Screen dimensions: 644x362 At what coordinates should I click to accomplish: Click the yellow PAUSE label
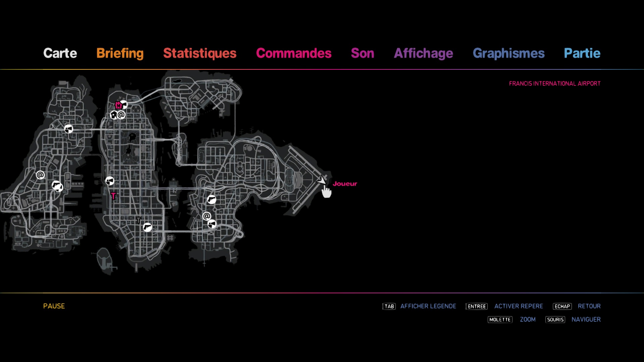pos(54,306)
